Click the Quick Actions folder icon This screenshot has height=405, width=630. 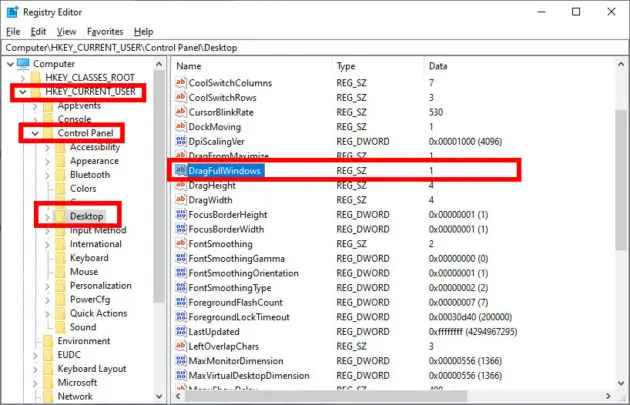pyautogui.click(x=60, y=314)
